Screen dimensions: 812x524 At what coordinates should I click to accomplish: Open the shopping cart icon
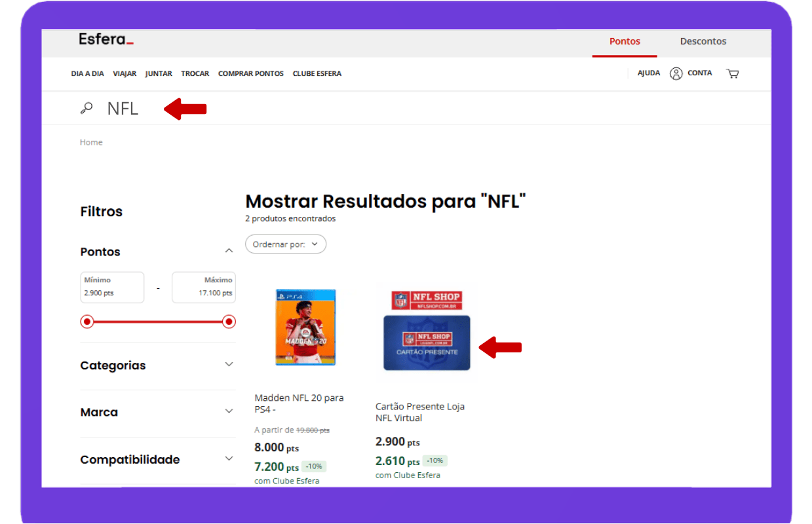point(733,73)
